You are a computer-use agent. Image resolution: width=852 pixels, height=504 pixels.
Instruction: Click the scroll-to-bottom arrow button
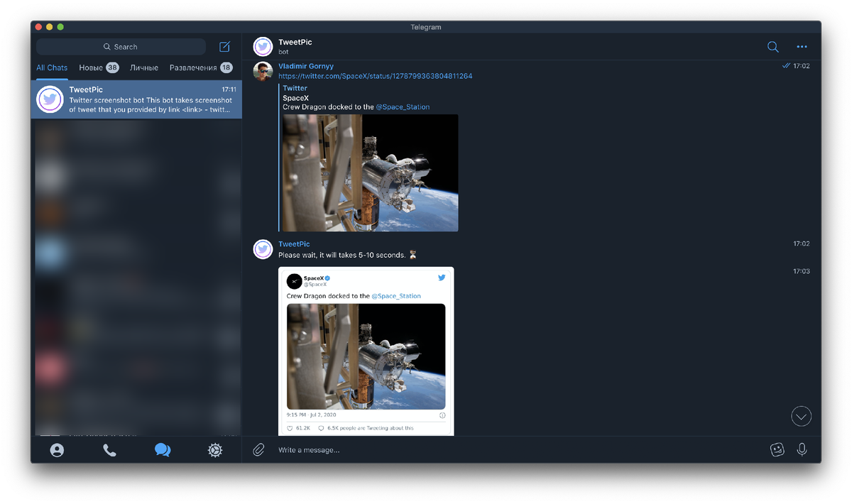tap(801, 417)
